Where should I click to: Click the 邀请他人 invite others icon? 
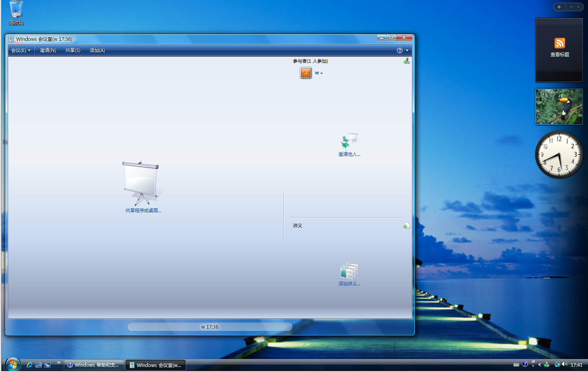tap(349, 142)
